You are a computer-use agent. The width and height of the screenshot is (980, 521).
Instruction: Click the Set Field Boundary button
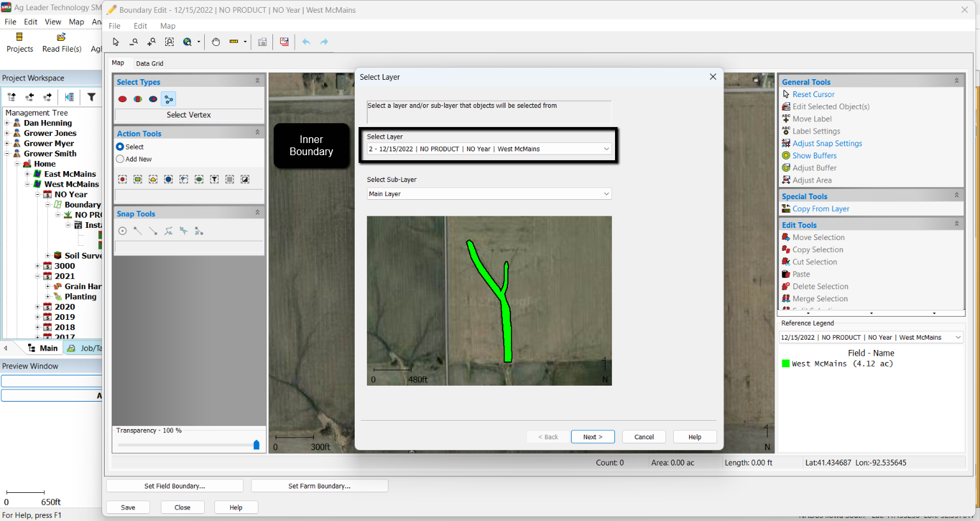175,486
